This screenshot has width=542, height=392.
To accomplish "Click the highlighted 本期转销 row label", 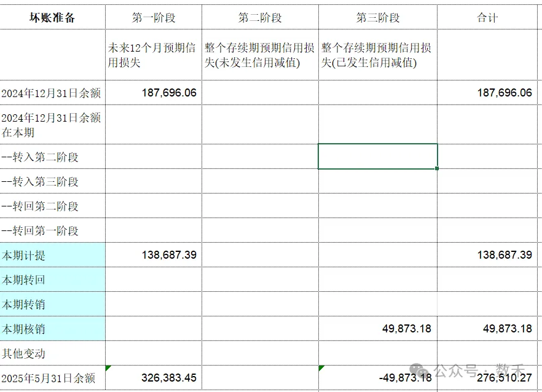I will (x=52, y=304).
